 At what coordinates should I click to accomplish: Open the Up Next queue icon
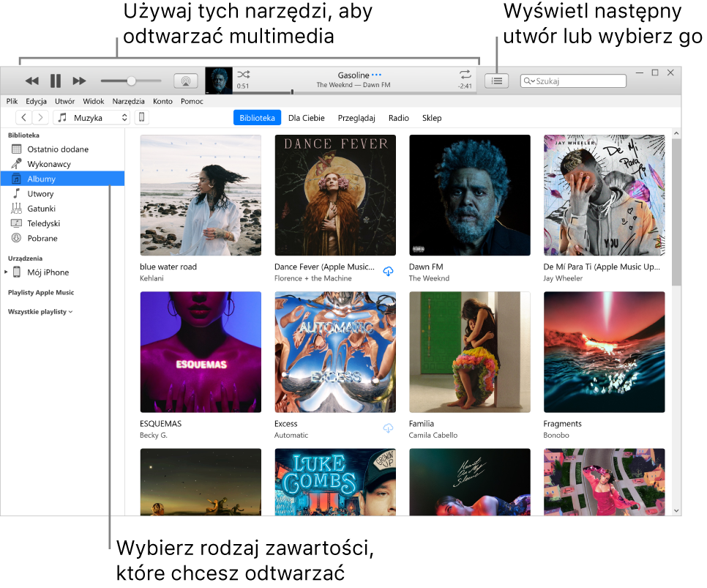[496, 81]
